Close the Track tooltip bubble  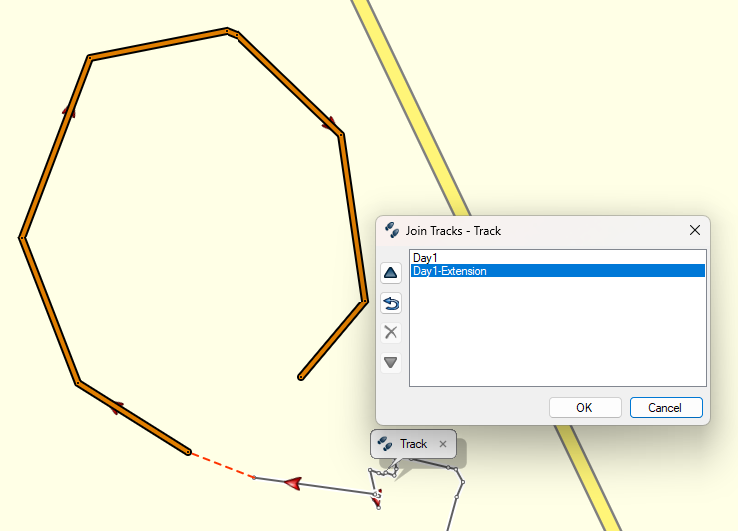point(442,444)
